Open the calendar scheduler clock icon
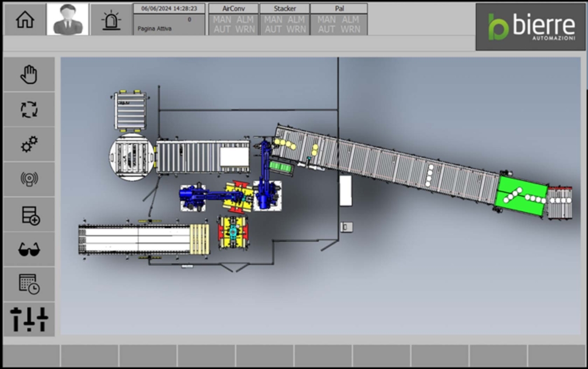 click(x=29, y=284)
